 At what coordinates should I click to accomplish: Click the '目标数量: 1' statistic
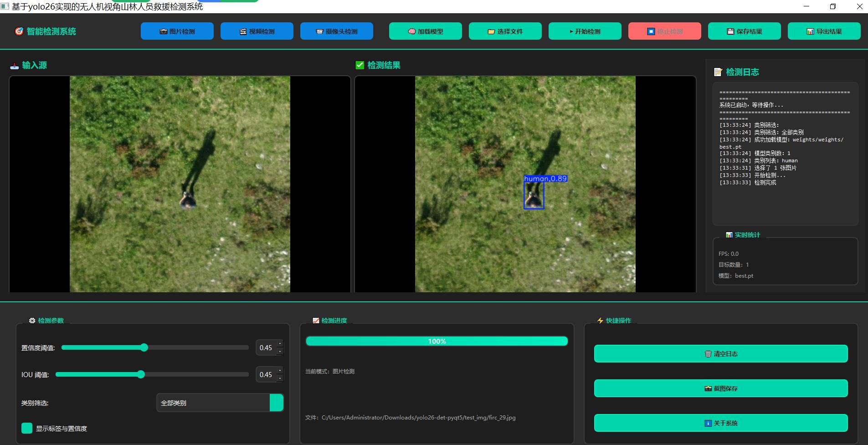734,265
